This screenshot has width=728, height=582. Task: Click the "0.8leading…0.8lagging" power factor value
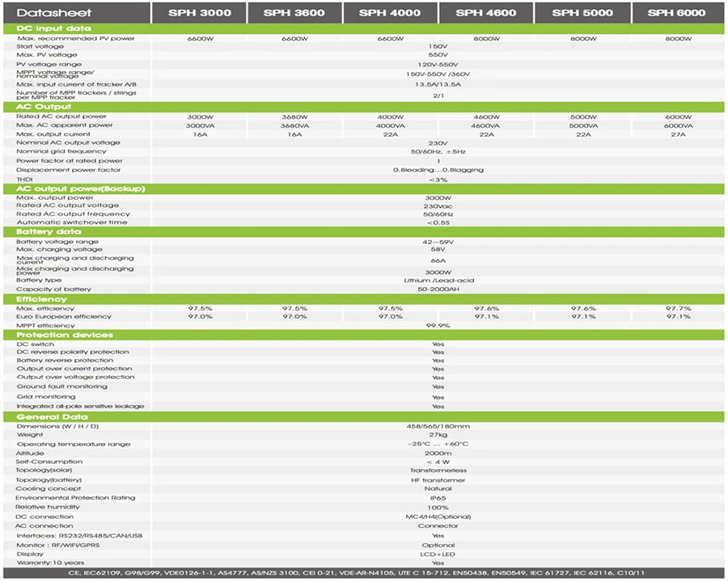[438, 170]
